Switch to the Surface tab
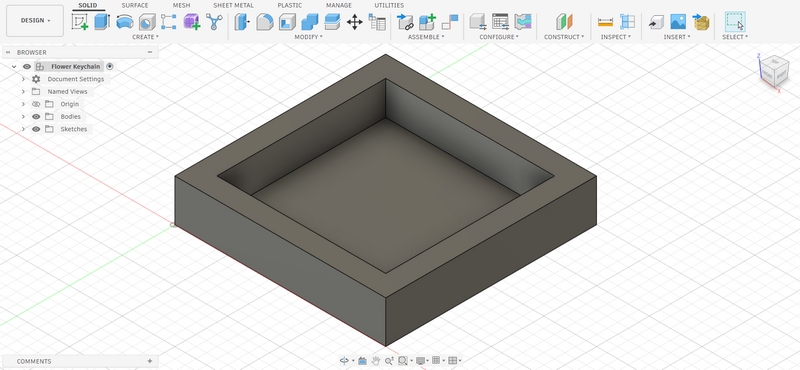This screenshot has height=370, width=800. [x=135, y=5]
